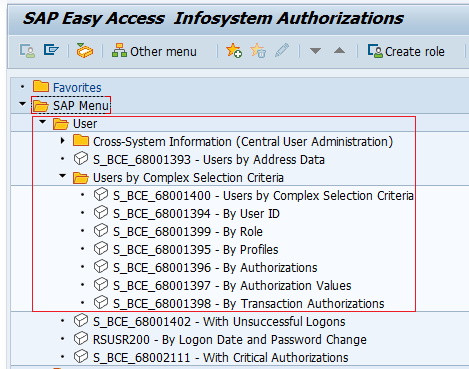This screenshot has width=469, height=369.
Task: Open S_BCE_68001400 - Users by Complex Selection Criteria
Action: tap(263, 196)
